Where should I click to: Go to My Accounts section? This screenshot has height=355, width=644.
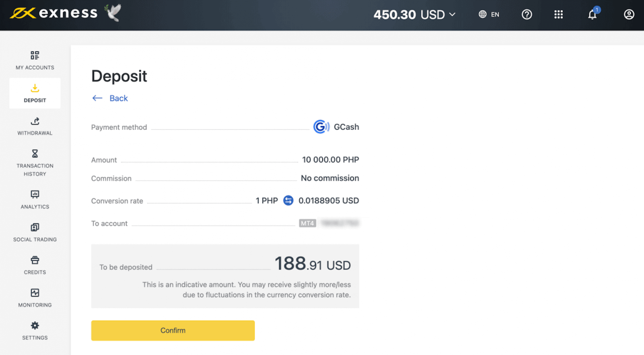[x=35, y=60]
